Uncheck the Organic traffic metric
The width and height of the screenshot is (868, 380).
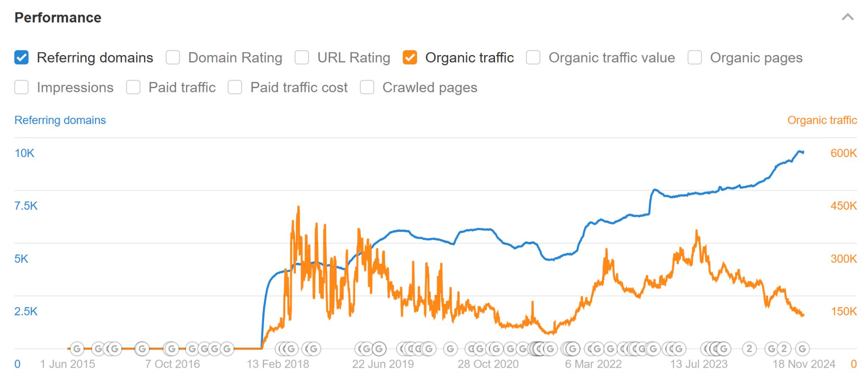(x=410, y=57)
